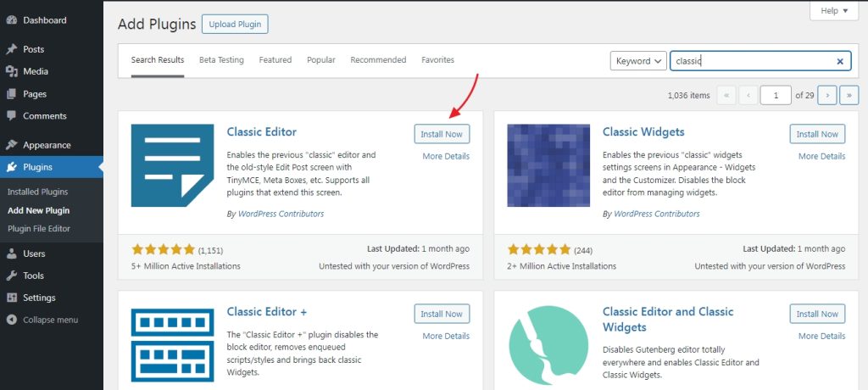Switch to Search Results tab
The width and height of the screenshot is (868, 390).
[157, 60]
